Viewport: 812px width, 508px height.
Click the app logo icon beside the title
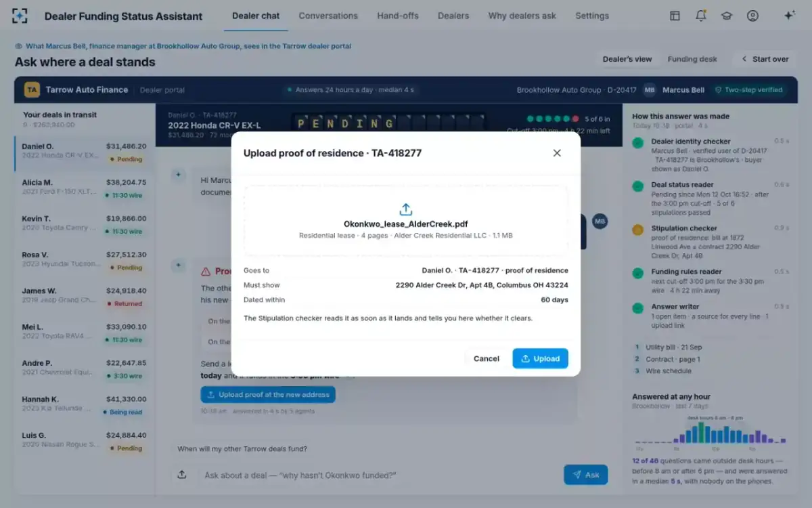pyautogui.click(x=20, y=16)
